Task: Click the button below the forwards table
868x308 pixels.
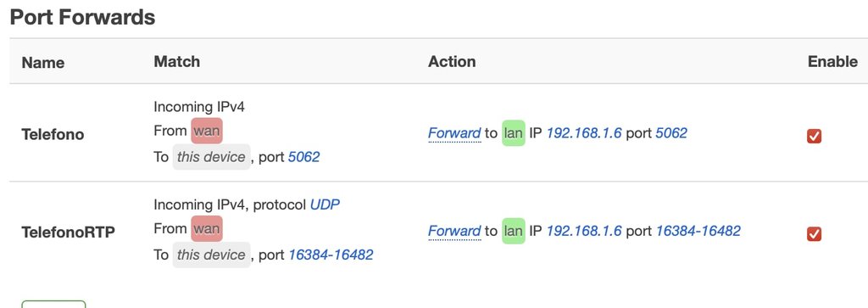Action: click(x=53, y=304)
